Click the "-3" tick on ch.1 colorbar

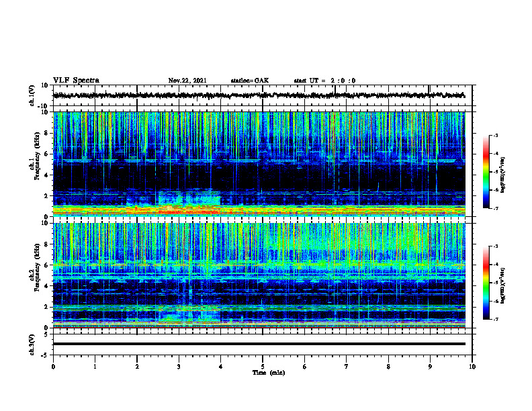point(496,136)
